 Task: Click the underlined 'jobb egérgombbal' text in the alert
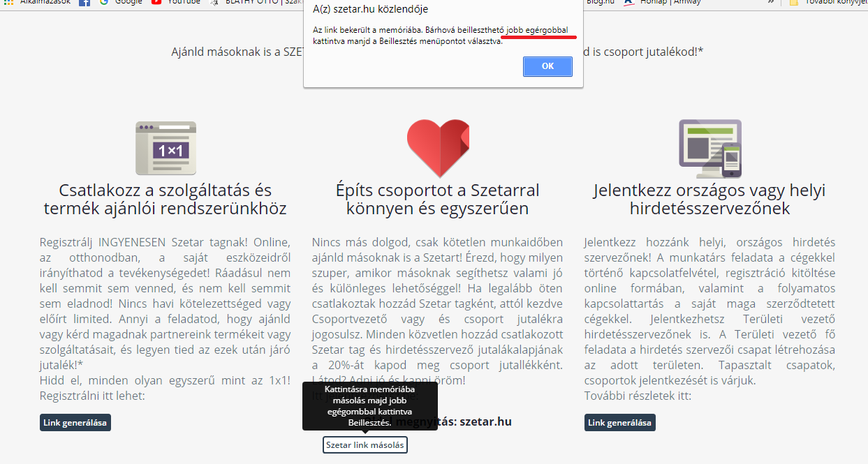click(x=538, y=31)
